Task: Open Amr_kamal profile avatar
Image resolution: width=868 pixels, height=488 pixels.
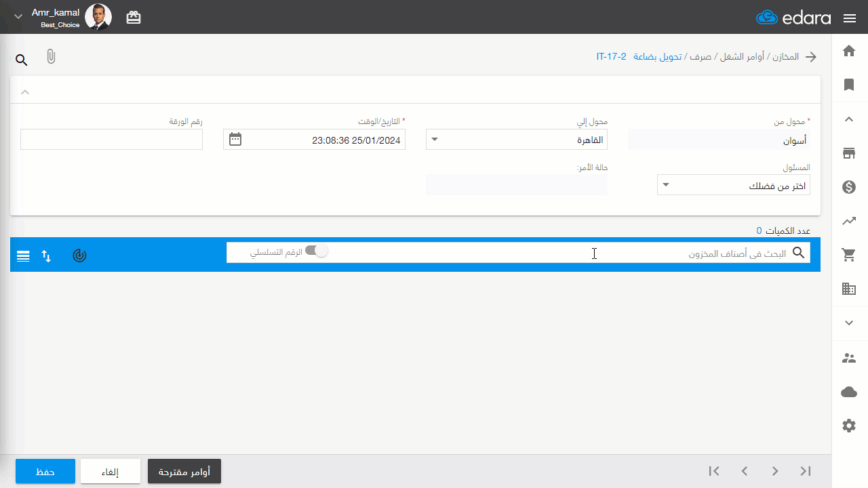Action: tap(98, 17)
